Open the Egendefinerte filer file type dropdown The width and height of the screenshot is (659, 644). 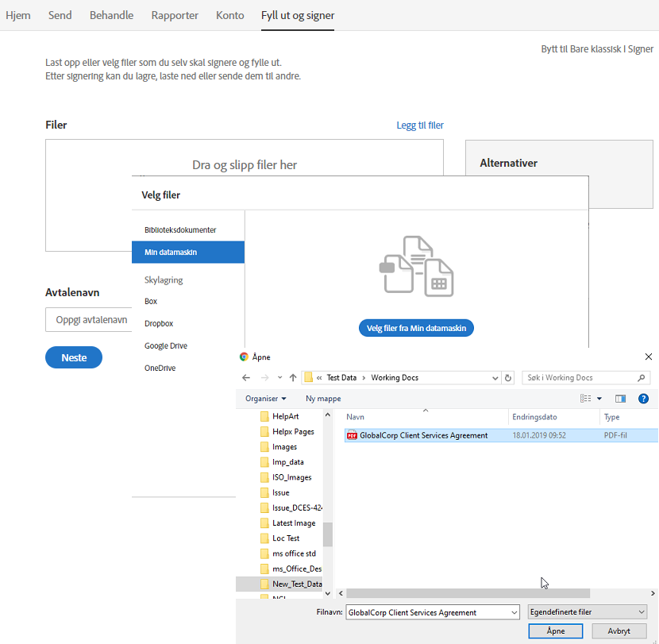(587, 612)
